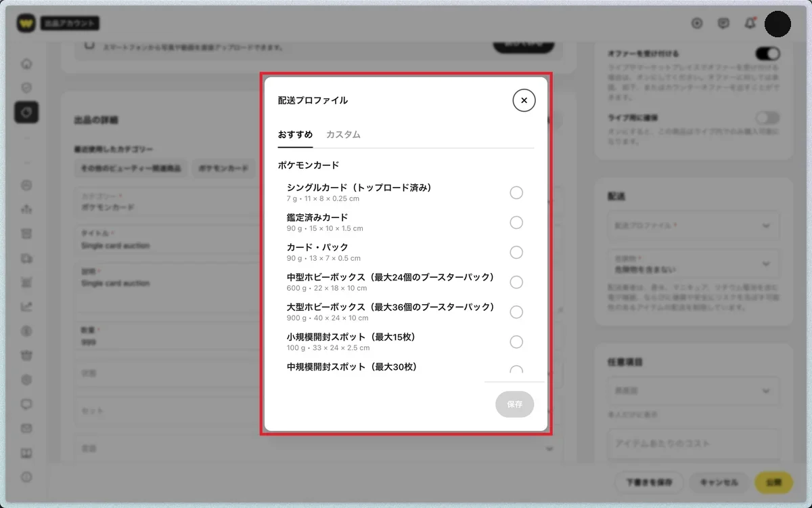
Task: Click the "90 g • 15 × 10 × 1.5 cm" size text
Action: pyautogui.click(x=325, y=229)
